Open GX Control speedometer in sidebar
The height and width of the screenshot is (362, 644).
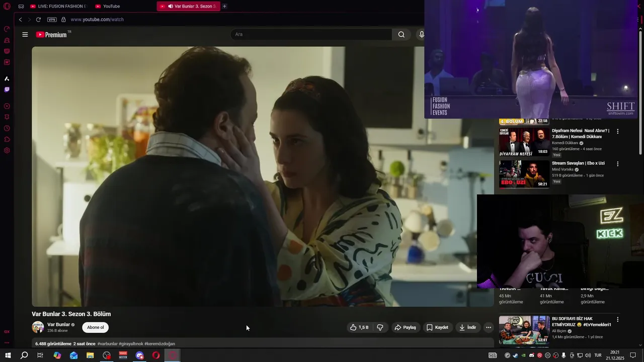[x=7, y=29]
